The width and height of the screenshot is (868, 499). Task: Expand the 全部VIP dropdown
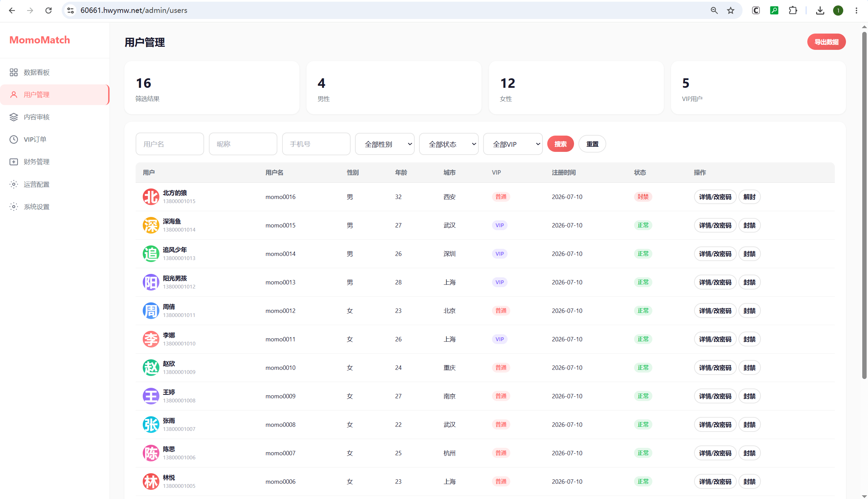513,144
